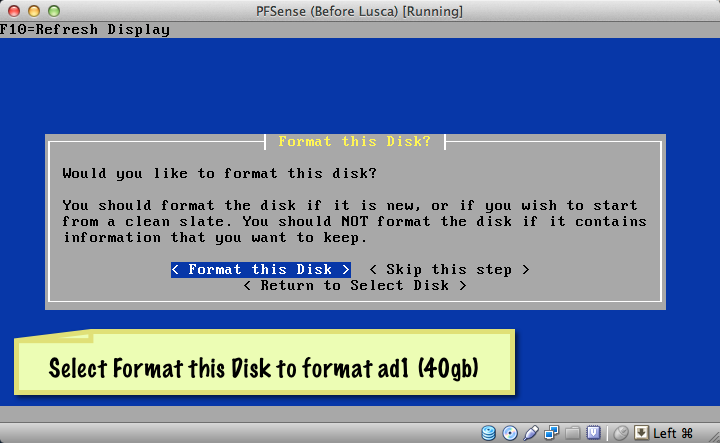Click the USB devices status icon
This screenshot has height=443, width=720.
[x=531, y=432]
